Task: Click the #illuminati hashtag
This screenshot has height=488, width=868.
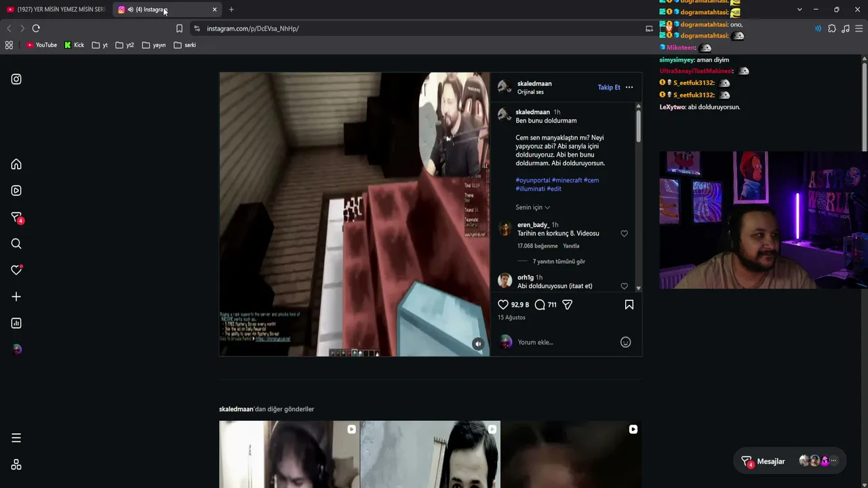Action: (530, 189)
